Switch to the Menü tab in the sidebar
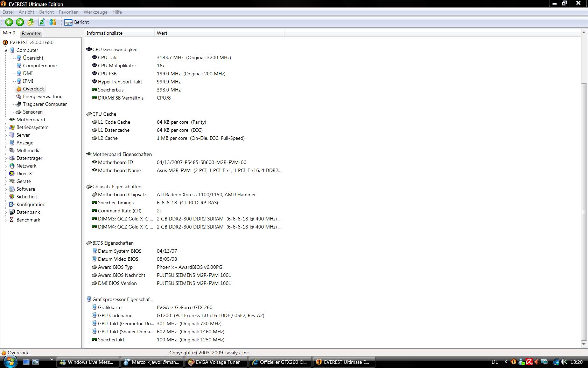Screen dimensions: 588x368 (9, 33)
